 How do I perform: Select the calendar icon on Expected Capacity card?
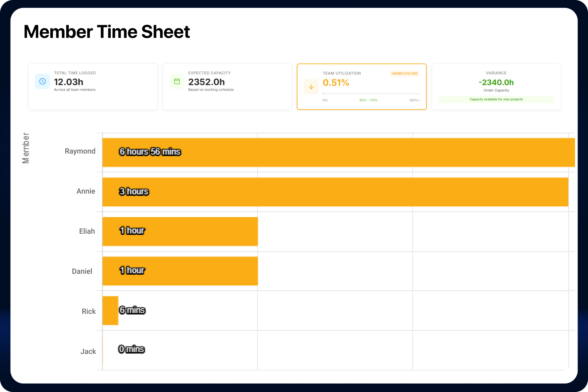(x=177, y=81)
